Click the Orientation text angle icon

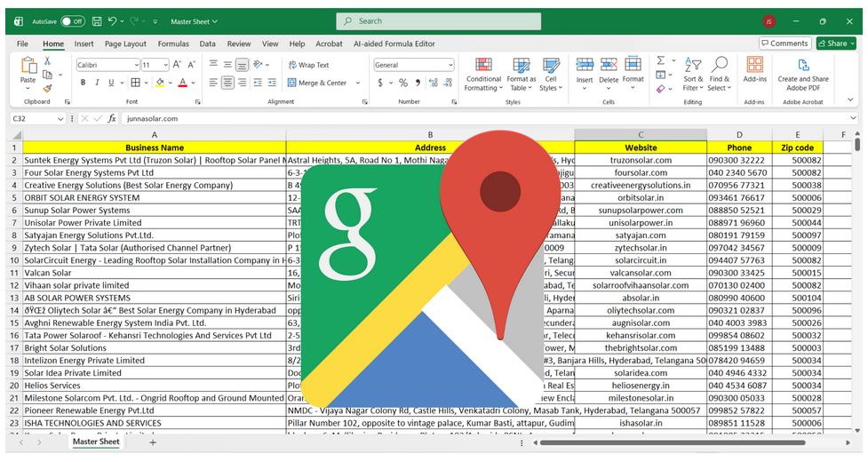pyautogui.click(x=258, y=65)
